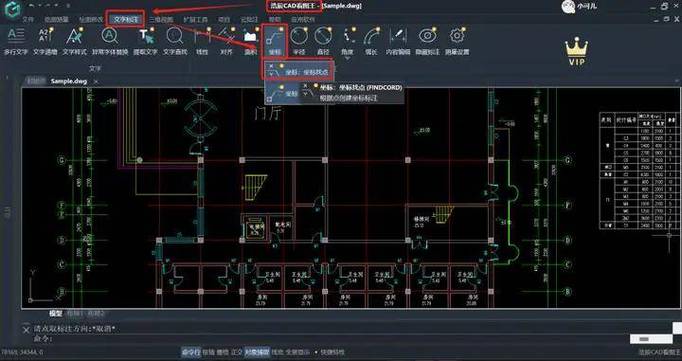Toggle the 隐藏标注 hide annotations eye
Viewport: 682px width, 361px height.
coord(428,41)
